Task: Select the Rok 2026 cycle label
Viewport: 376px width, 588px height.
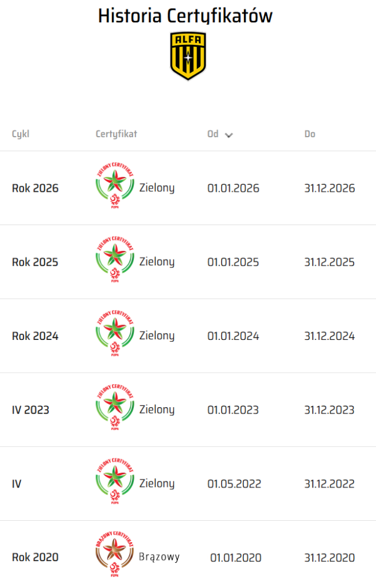Action: pos(35,188)
